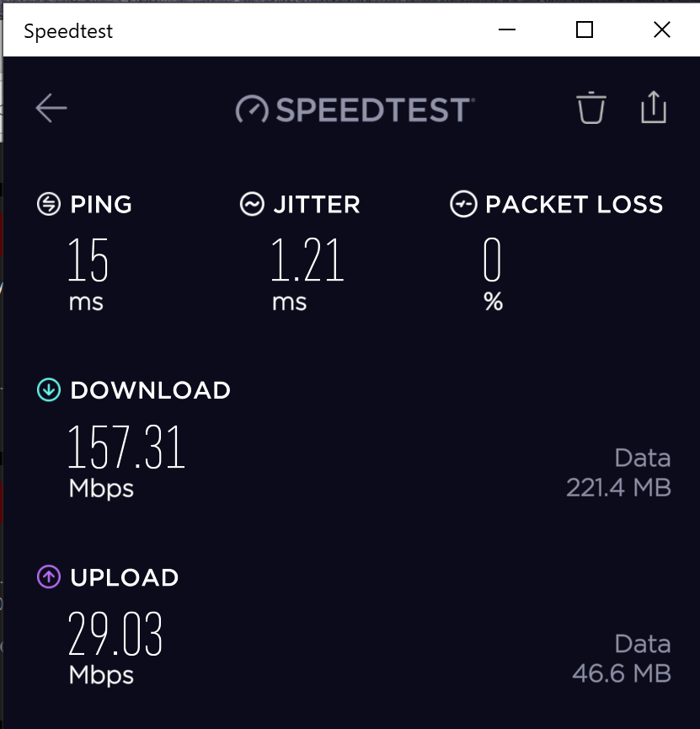The width and height of the screenshot is (700, 729).
Task: Click the 46.6 MB upload data usage
Action: click(x=622, y=673)
